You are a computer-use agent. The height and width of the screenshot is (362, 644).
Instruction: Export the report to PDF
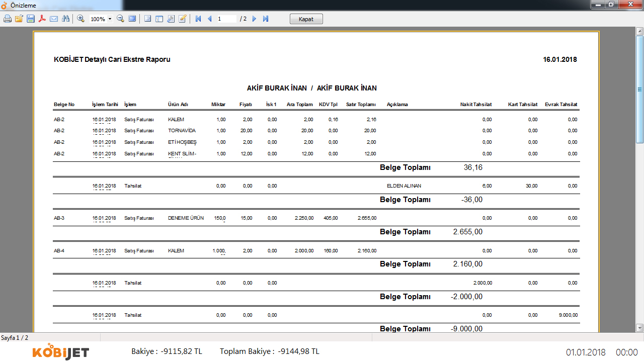coord(42,19)
